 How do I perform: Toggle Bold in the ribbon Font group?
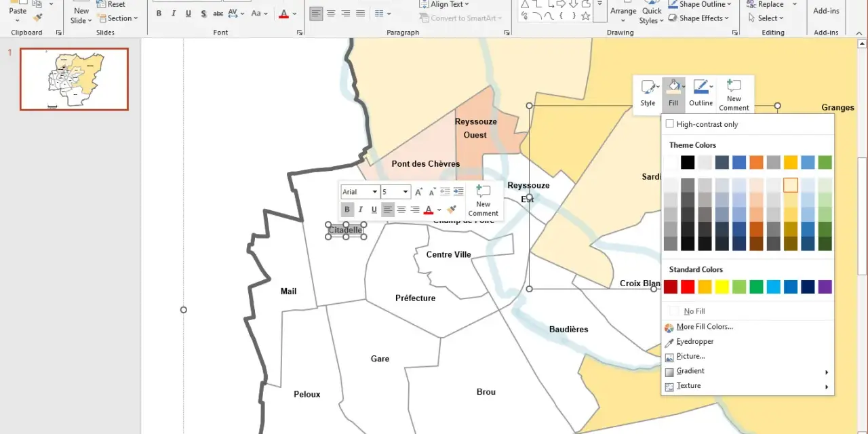(x=159, y=14)
